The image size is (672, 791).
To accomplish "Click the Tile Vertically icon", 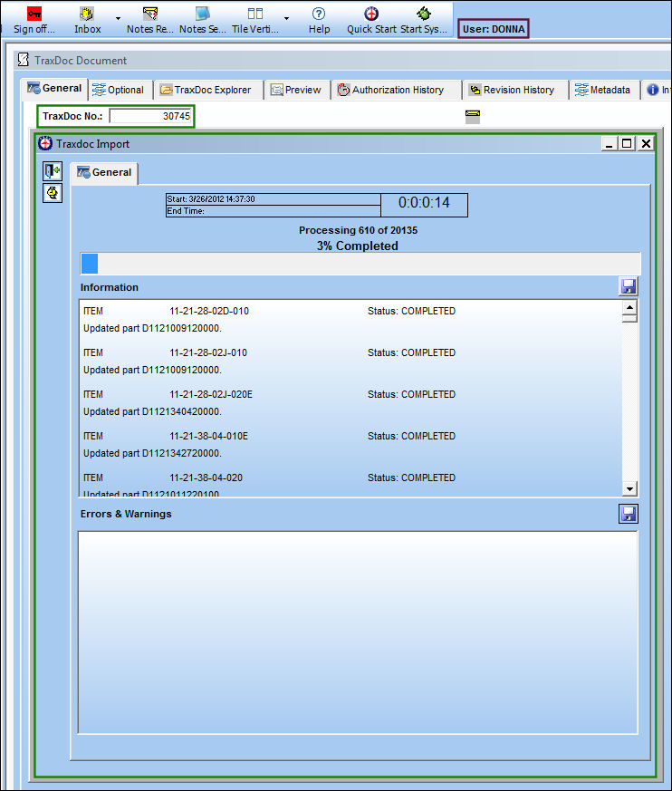I will point(255,14).
